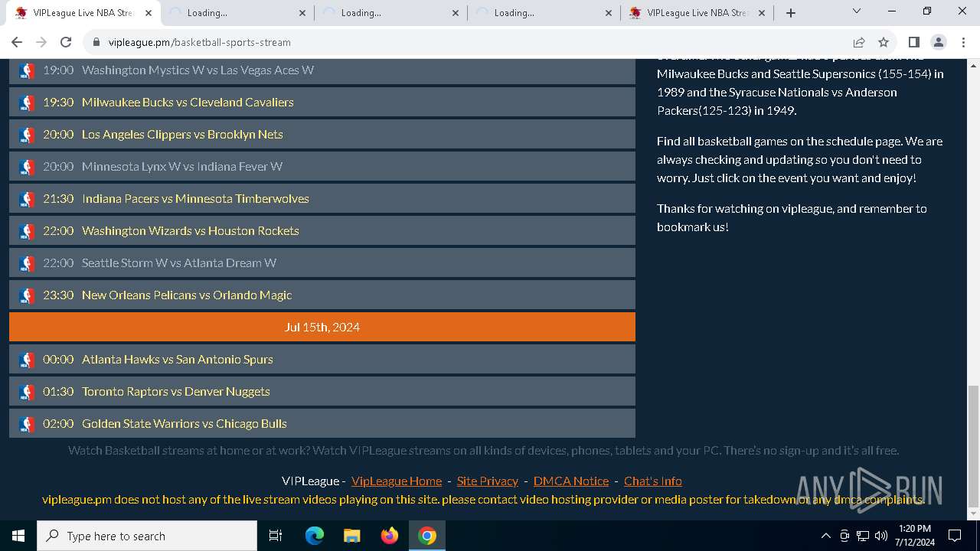Click the Windows search box

(147, 536)
